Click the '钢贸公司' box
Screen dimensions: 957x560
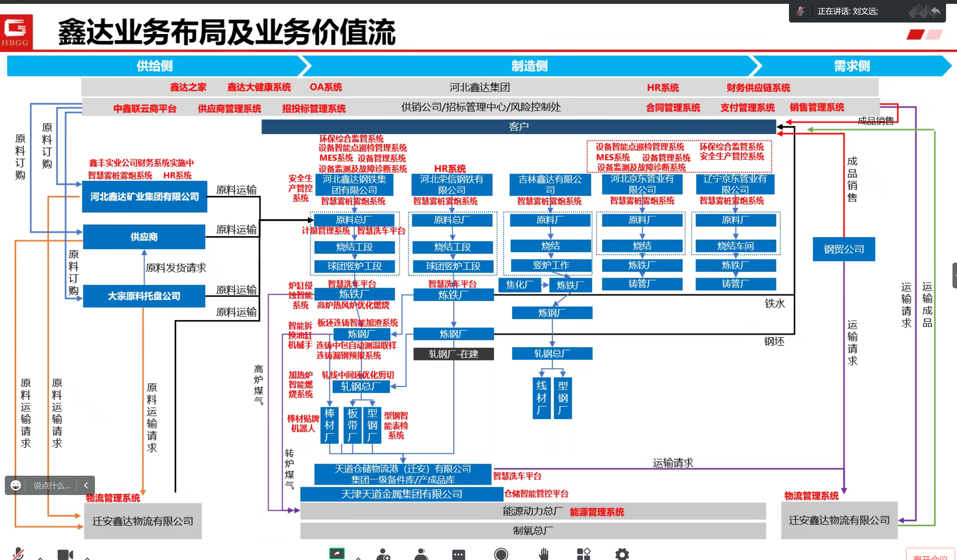pos(844,249)
